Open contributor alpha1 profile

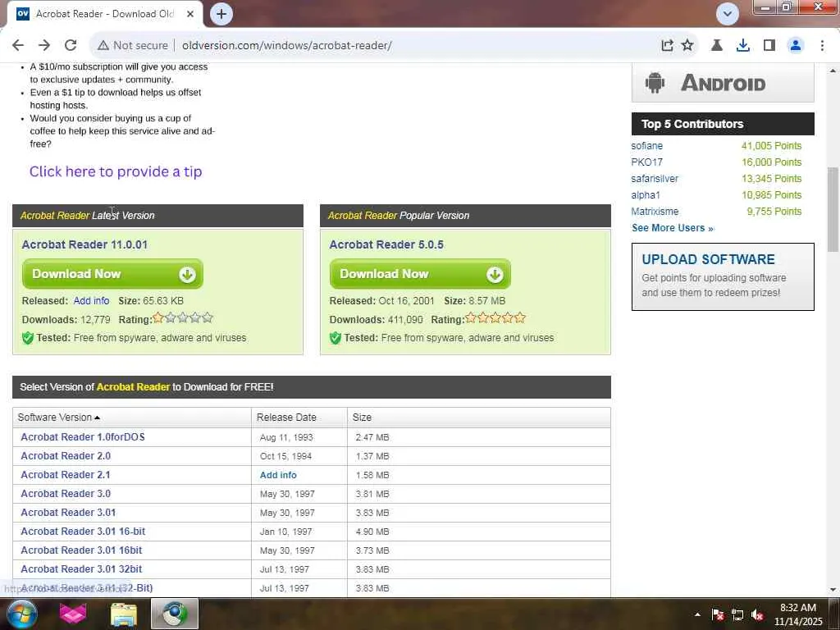[646, 195]
